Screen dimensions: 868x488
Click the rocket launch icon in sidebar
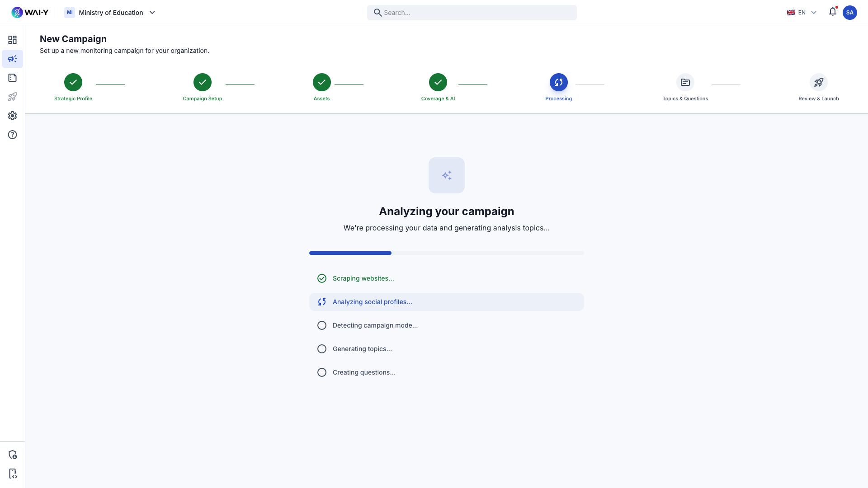pyautogui.click(x=12, y=97)
